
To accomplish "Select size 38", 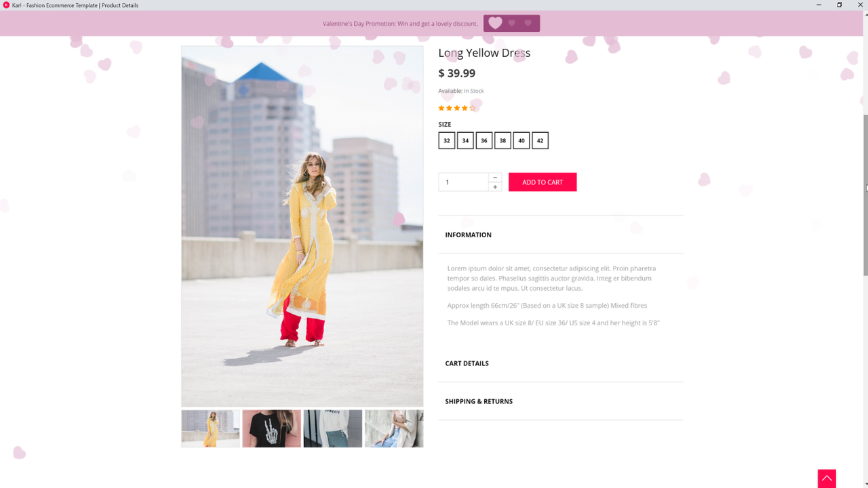I will [502, 140].
